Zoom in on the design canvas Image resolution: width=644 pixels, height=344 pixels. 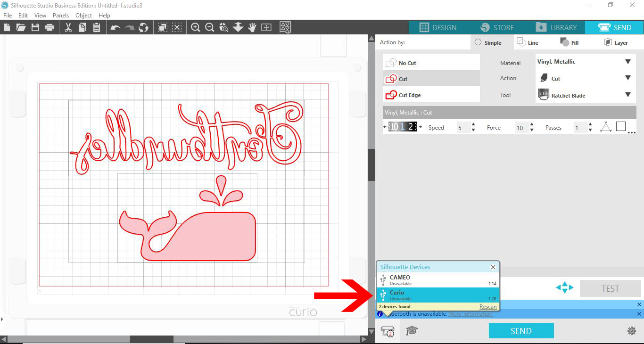click(196, 27)
